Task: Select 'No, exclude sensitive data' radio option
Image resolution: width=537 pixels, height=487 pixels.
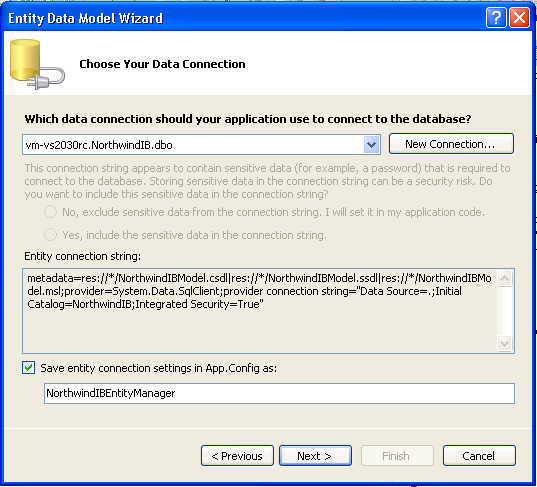Action: point(50,212)
